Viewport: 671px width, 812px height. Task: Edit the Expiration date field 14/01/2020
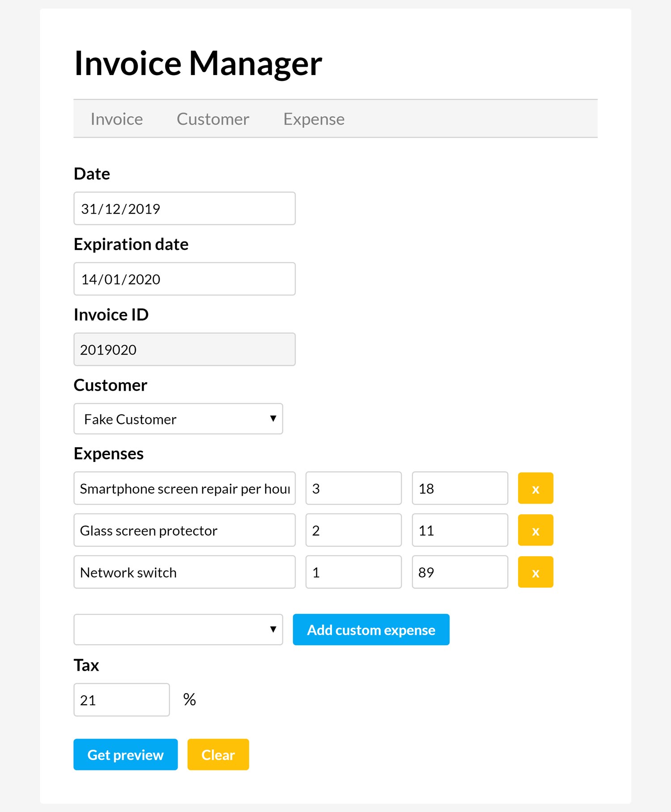(x=184, y=279)
